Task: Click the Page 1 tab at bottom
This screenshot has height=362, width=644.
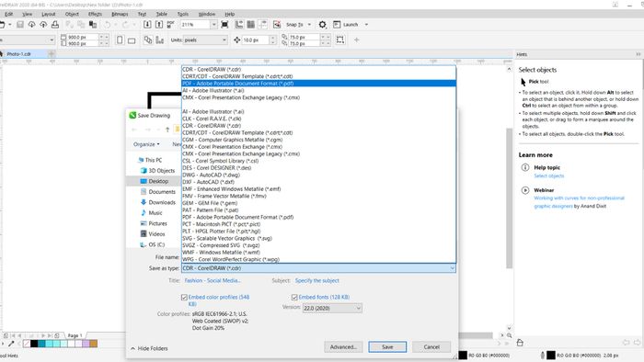Action: coord(75,335)
